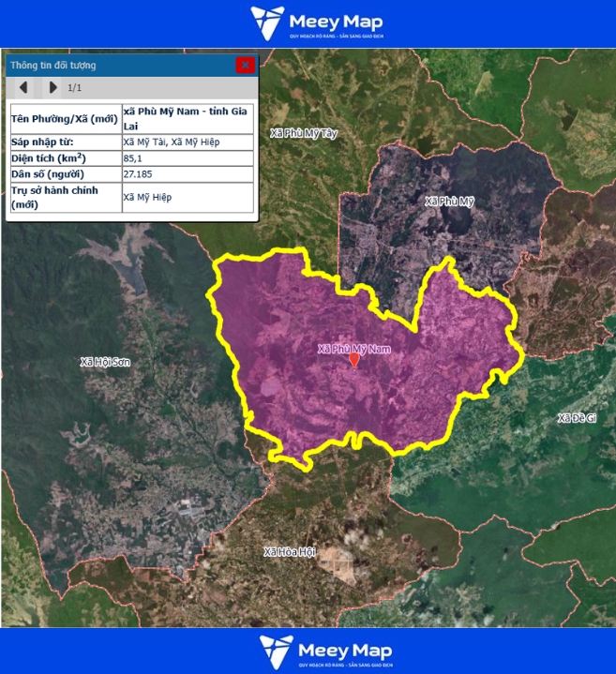Click the red location pin marker
Image resolution: width=616 pixels, height=674 pixels.
pyautogui.click(x=353, y=360)
